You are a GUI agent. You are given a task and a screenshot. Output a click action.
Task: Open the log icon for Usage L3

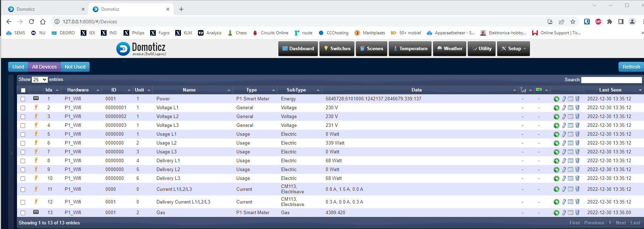[x=570, y=152]
